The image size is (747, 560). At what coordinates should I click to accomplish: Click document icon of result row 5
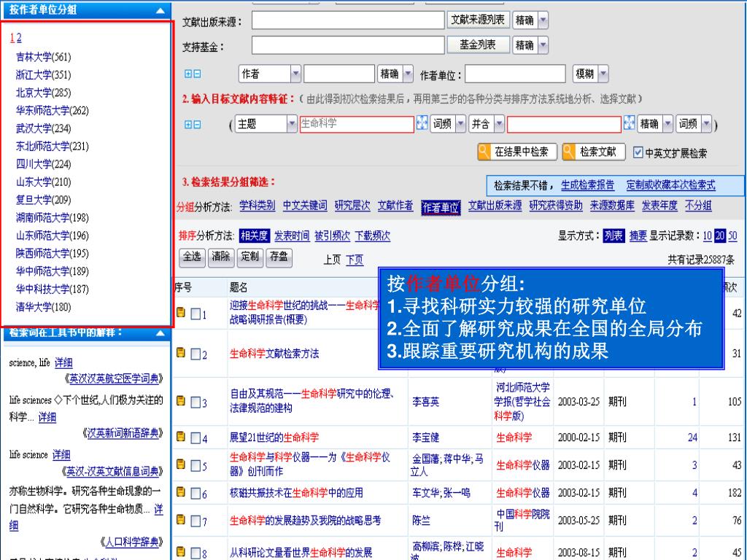(x=181, y=464)
